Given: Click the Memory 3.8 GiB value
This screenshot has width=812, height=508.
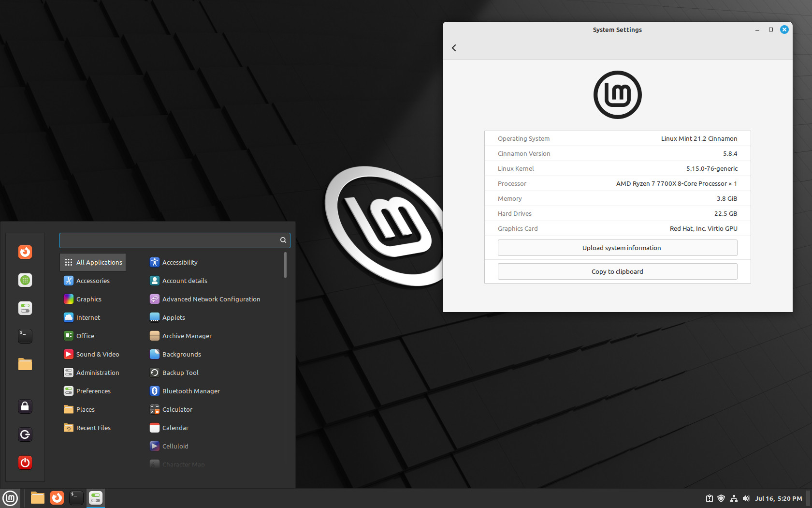Looking at the screenshot, I should tap(727, 198).
